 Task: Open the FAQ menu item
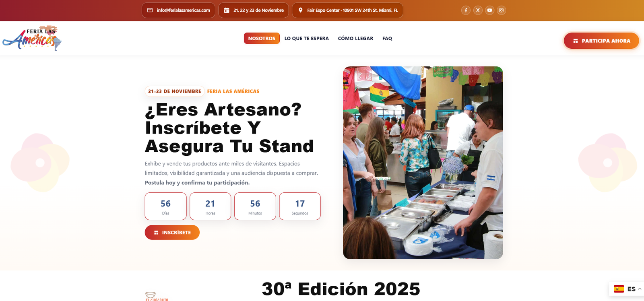coord(387,39)
